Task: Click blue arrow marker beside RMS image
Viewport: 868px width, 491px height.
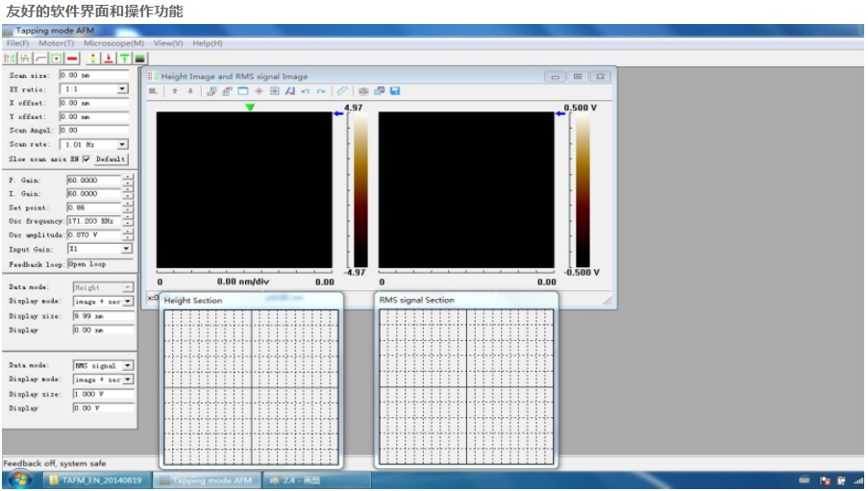Action: 560,114
